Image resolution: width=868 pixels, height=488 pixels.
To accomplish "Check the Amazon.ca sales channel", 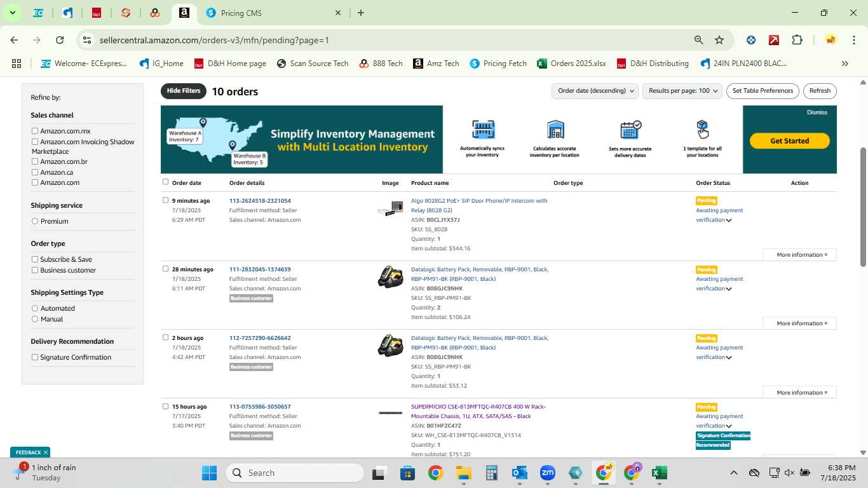I will coord(35,172).
